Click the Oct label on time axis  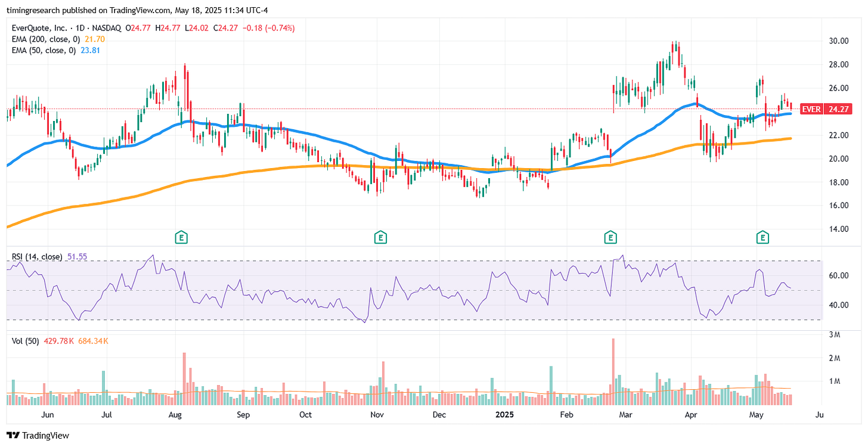[306, 414]
